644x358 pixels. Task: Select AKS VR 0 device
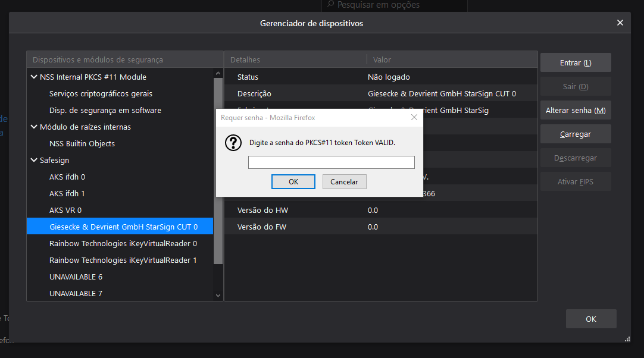[65, 210]
